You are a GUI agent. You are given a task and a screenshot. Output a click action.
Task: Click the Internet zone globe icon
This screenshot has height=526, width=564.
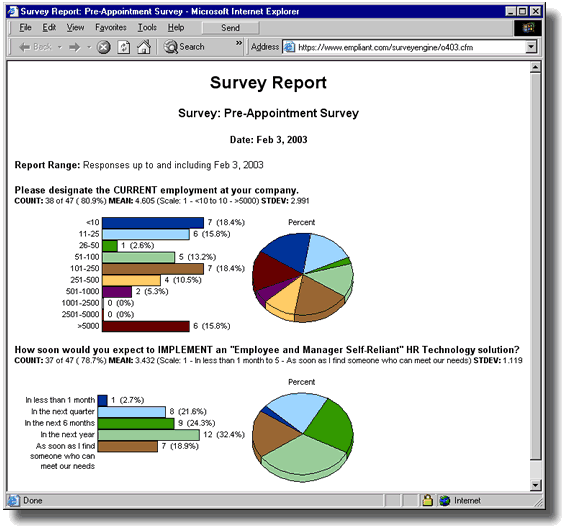pos(445,500)
